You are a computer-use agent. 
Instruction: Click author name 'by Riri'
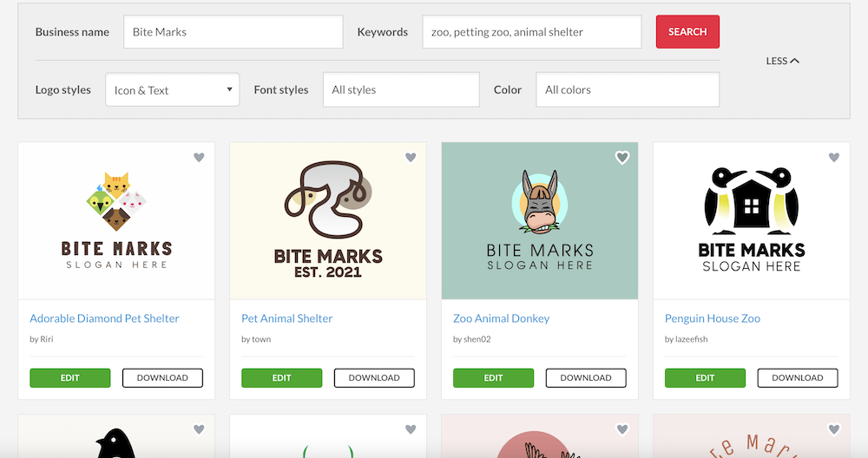click(42, 339)
